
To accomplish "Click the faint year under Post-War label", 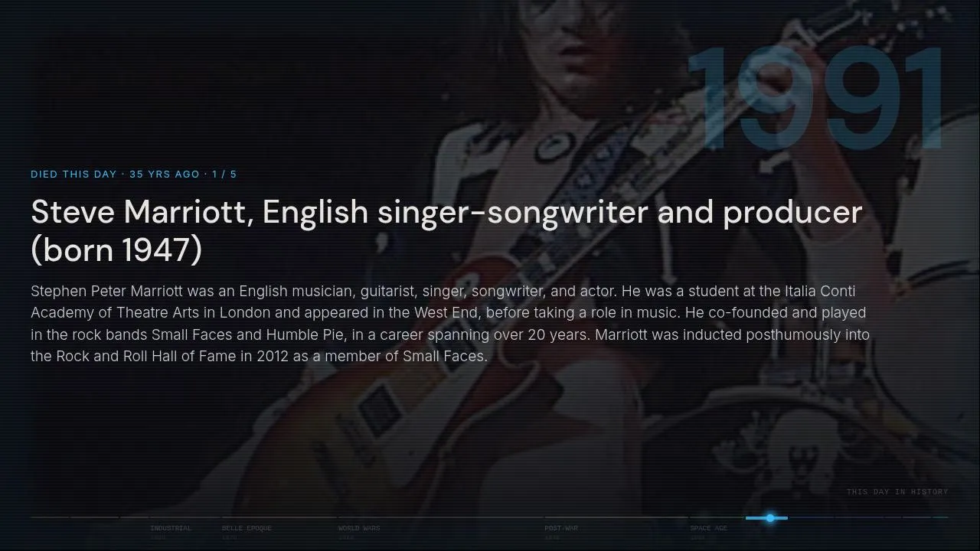I will pos(552,538).
